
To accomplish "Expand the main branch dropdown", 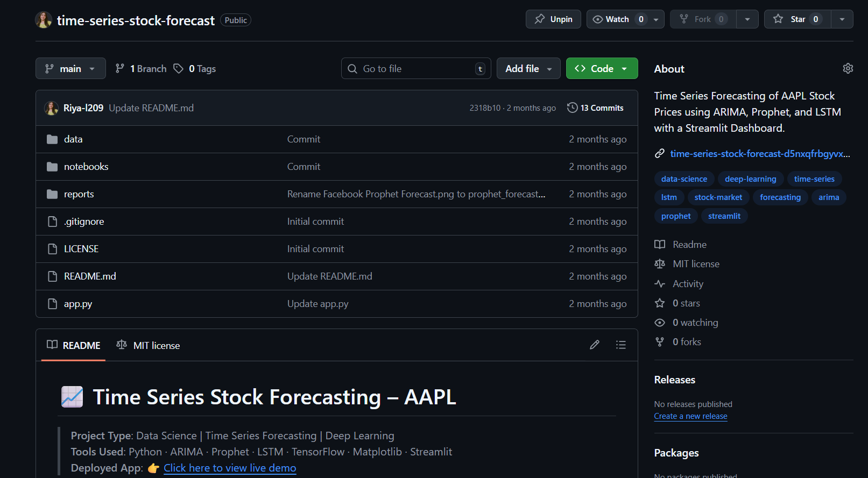I will 70,68.
